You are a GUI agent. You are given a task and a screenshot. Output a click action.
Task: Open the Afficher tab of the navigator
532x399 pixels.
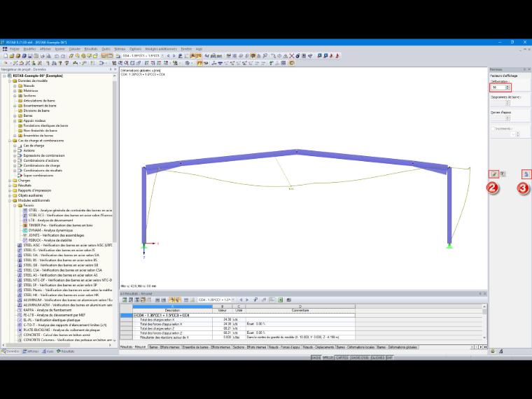(x=31, y=351)
